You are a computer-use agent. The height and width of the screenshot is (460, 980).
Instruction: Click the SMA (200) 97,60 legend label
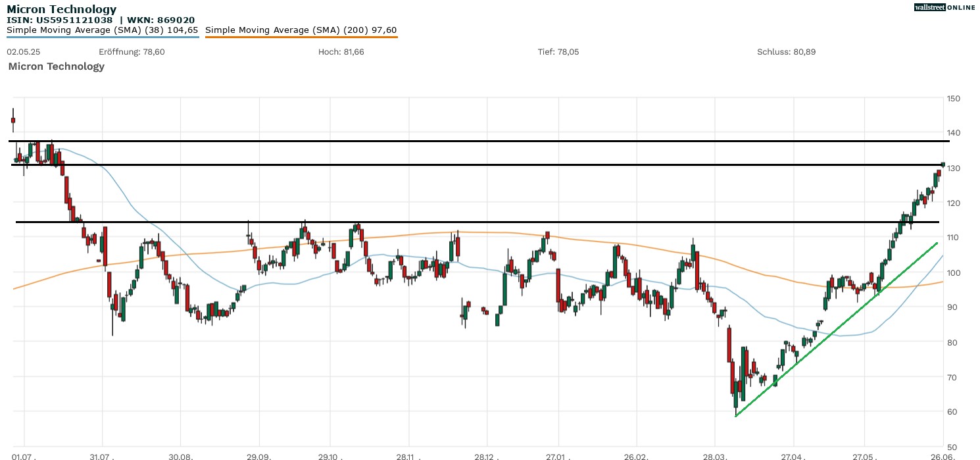pyautogui.click(x=301, y=30)
